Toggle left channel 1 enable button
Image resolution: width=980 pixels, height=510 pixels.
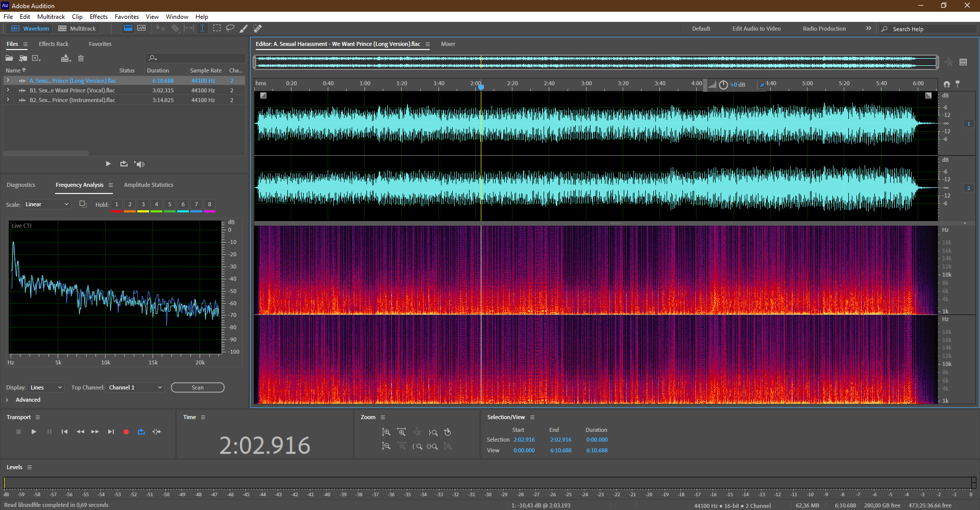click(969, 124)
